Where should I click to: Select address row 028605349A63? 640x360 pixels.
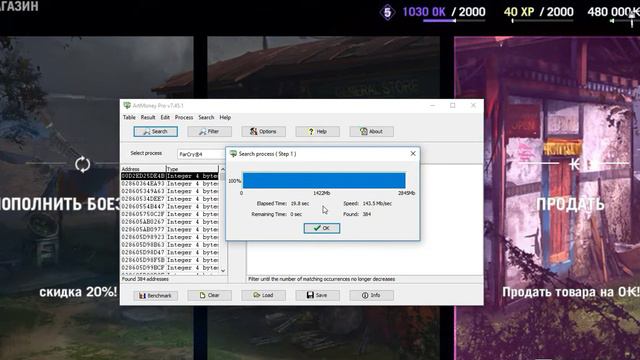coord(170,191)
